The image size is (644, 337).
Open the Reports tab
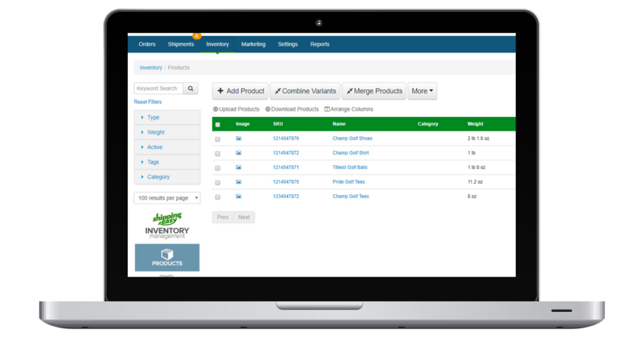tap(319, 44)
